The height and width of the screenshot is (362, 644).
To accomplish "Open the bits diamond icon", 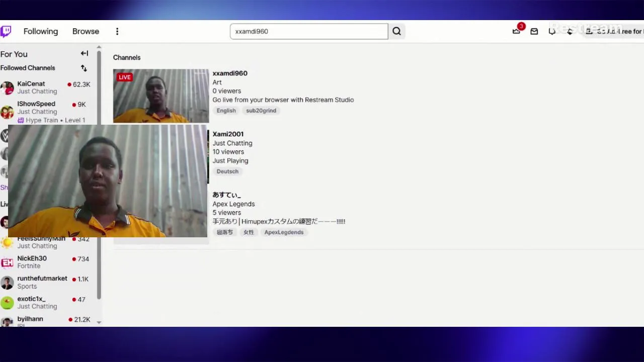I will point(570,31).
